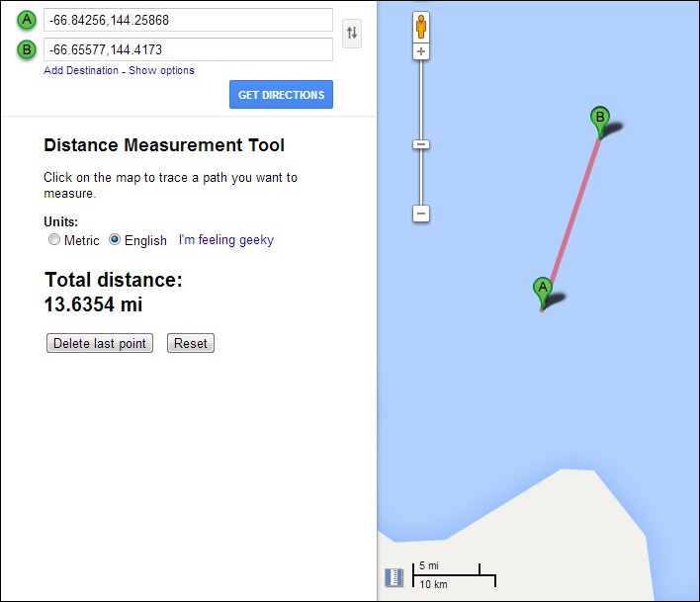Select the Metric units radio button
The width and height of the screenshot is (700, 602).
[x=53, y=240]
